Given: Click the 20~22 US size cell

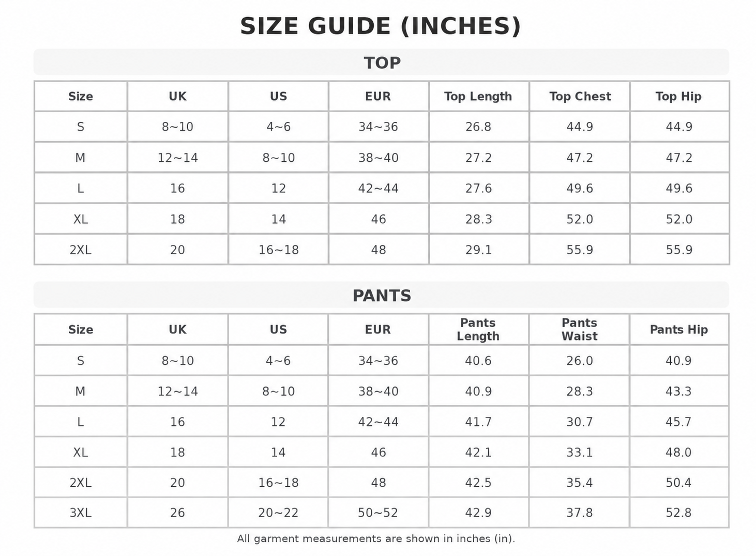Looking at the screenshot, I should (278, 513).
